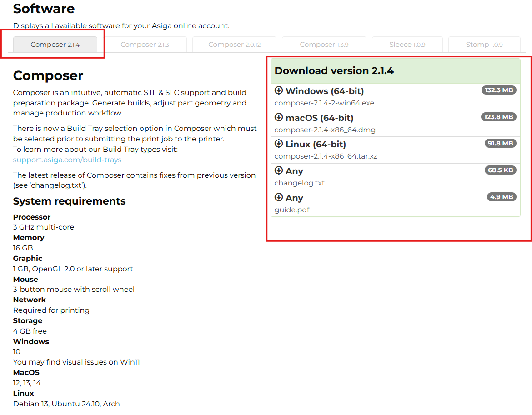Click the 'Software' page heading
532x415 pixels.
click(x=44, y=9)
